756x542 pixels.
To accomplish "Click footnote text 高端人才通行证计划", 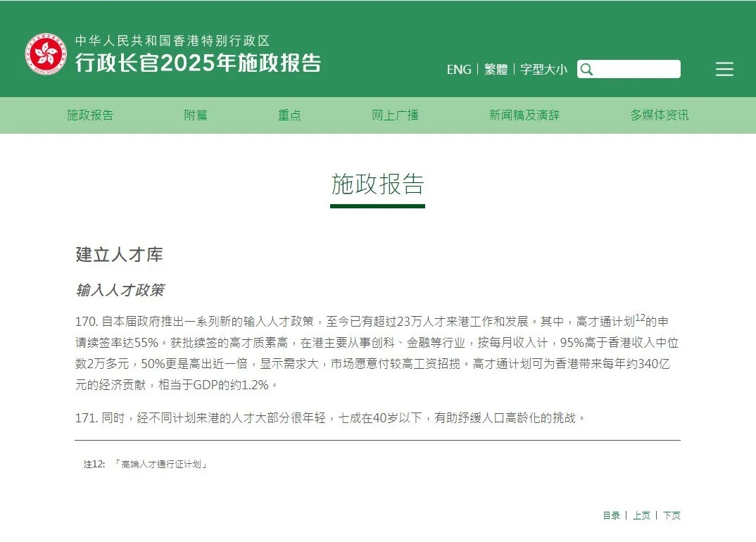I will 161,465.
